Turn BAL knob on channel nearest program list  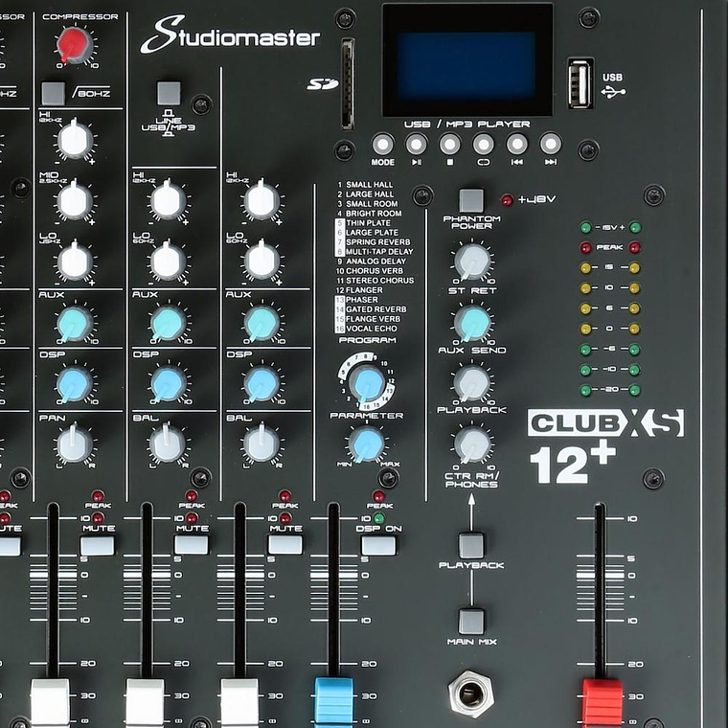[x=262, y=444]
